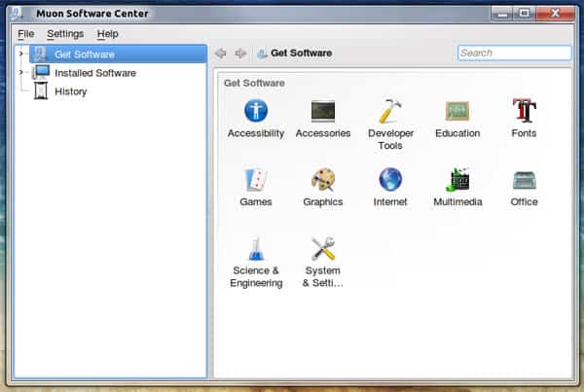
Task: Open the Help menu
Action: 108,34
